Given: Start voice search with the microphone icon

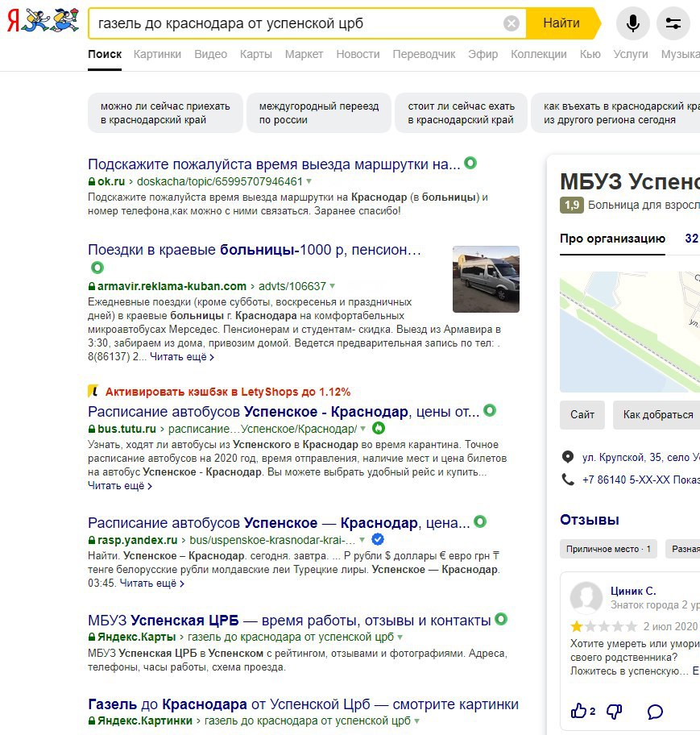Looking at the screenshot, I should [x=632, y=23].
